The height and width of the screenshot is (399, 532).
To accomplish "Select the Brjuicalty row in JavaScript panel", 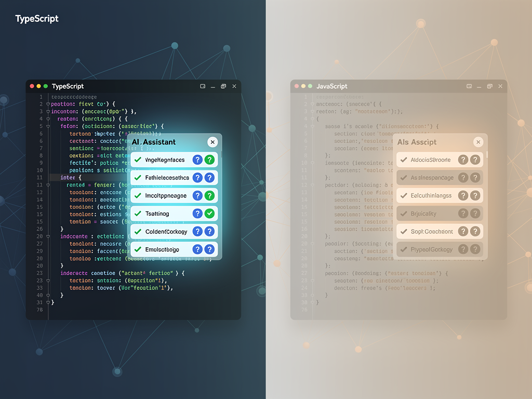I will point(440,214).
